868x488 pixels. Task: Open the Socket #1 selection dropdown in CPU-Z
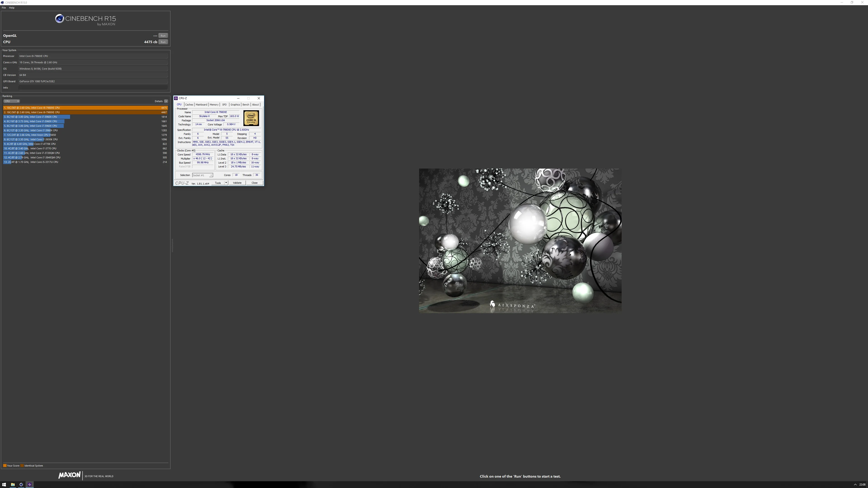pos(203,175)
